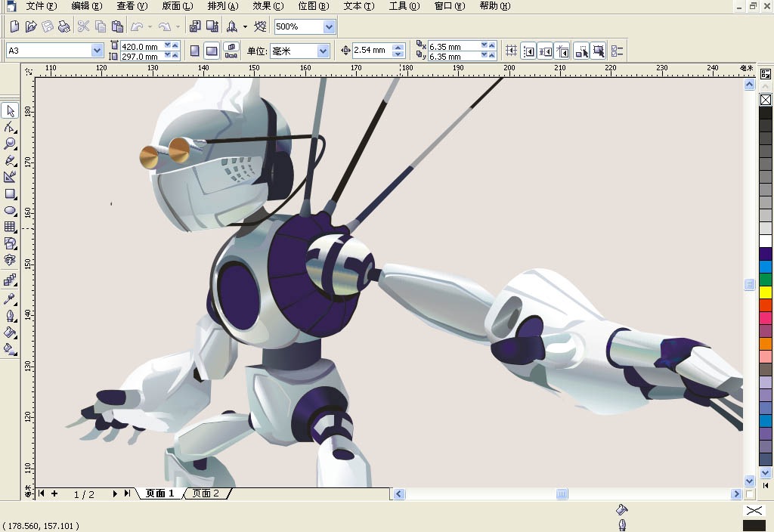Click the Import icon in toolbar

pos(195,27)
